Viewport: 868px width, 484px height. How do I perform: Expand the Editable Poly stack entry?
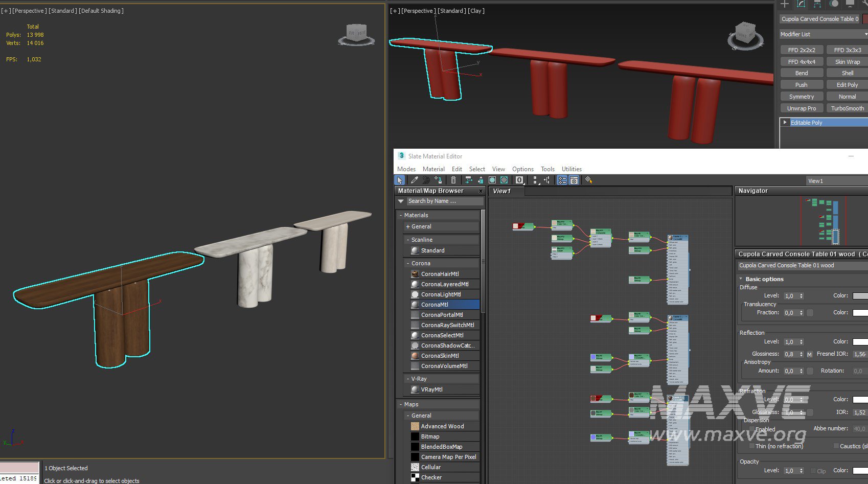click(785, 123)
